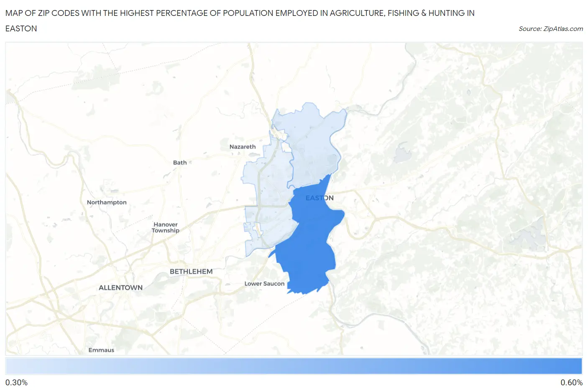Click the ALLENTOWN map label
The height and width of the screenshot is (392, 588).
120,288
